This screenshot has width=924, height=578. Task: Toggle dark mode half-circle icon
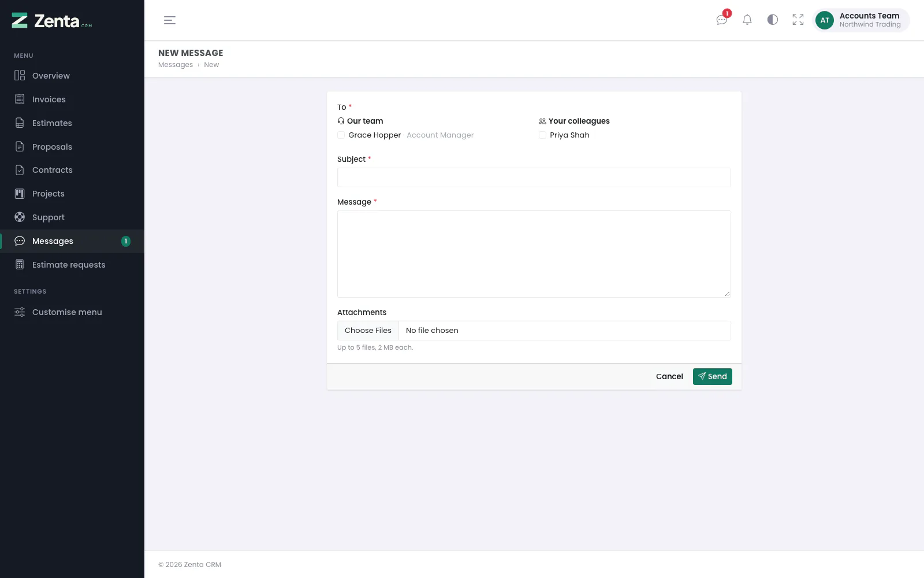[x=773, y=20]
